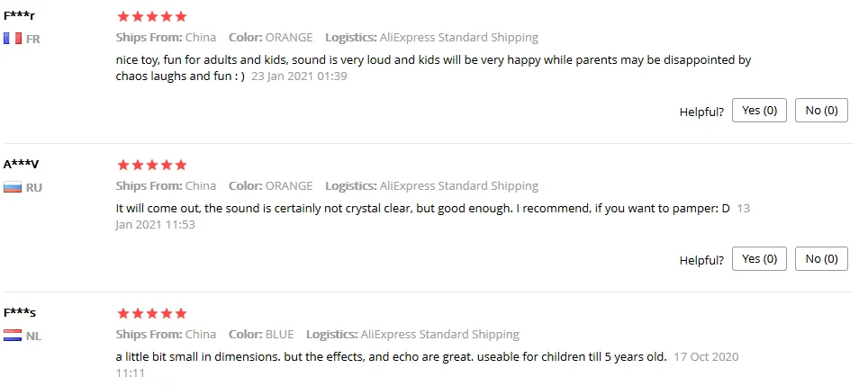
Task: Click the BLUE color value in F***s's review
Action: [x=279, y=335]
